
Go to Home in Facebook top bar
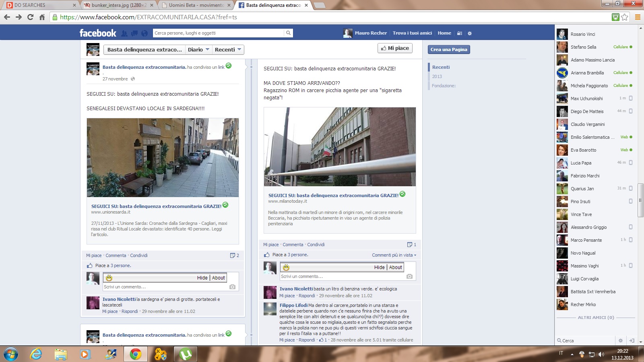click(x=444, y=33)
